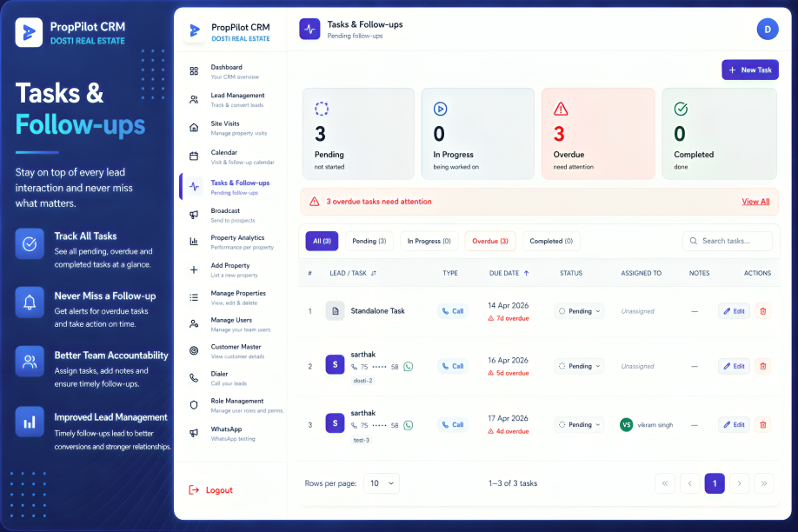Select page 1 in pagination
This screenshot has width=798, height=532.
coord(715,483)
